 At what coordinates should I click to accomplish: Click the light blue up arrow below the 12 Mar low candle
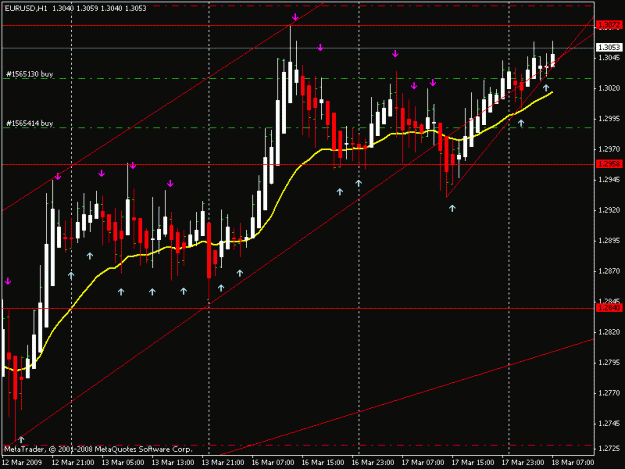[22, 440]
